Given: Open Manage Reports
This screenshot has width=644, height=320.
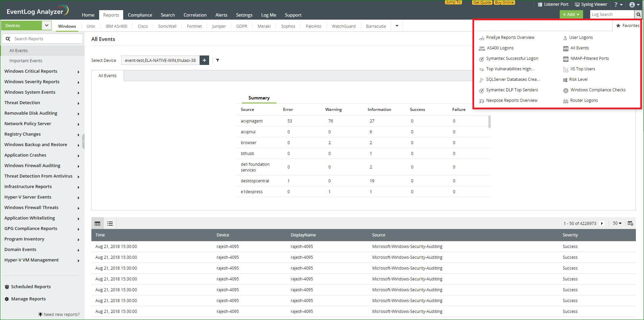Looking at the screenshot, I should [25, 299].
